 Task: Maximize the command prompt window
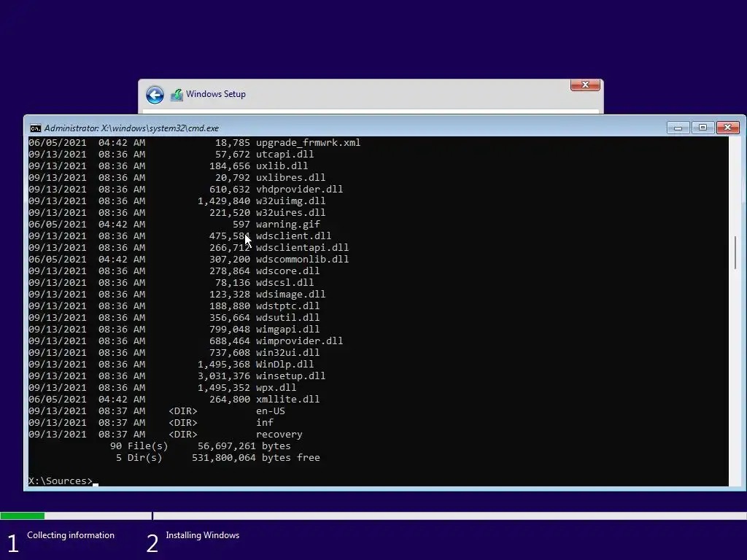(x=703, y=128)
